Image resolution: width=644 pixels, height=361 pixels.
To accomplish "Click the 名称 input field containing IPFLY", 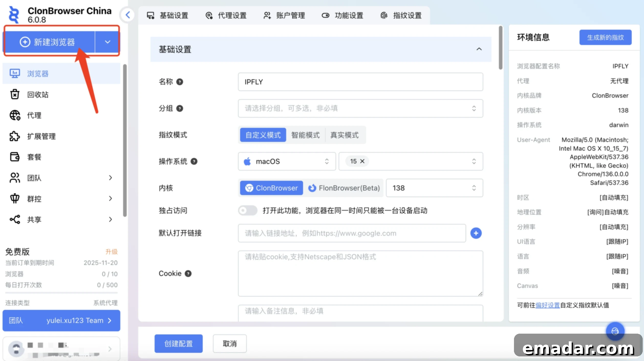I will (x=360, y=82).
